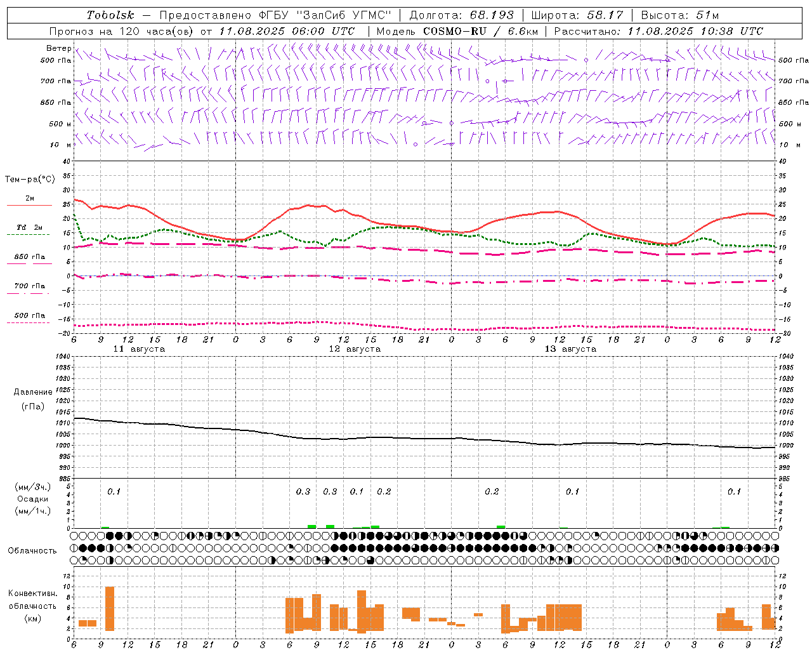Click the "13 августа" date label
The image size is (812, 650).
tap(570, 349)
